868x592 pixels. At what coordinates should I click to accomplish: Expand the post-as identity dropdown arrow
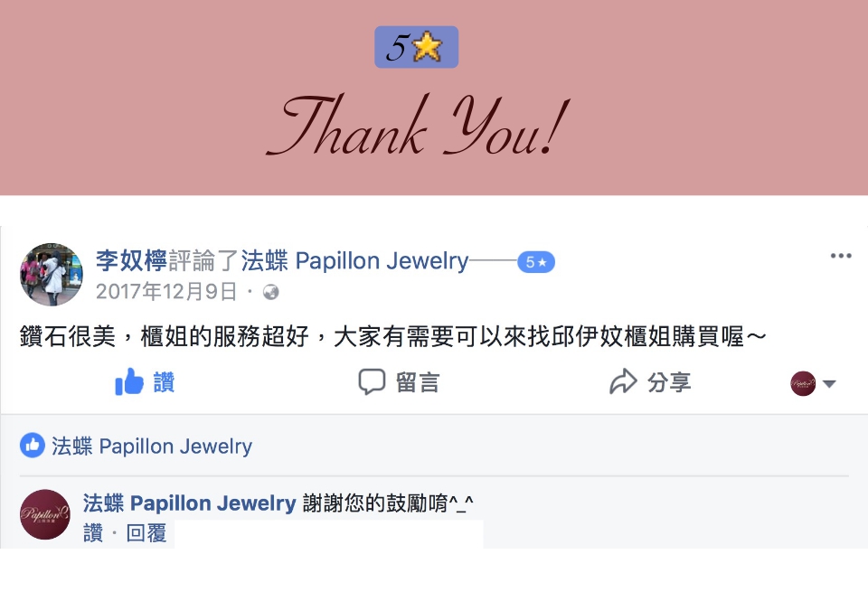click(829, 383)
